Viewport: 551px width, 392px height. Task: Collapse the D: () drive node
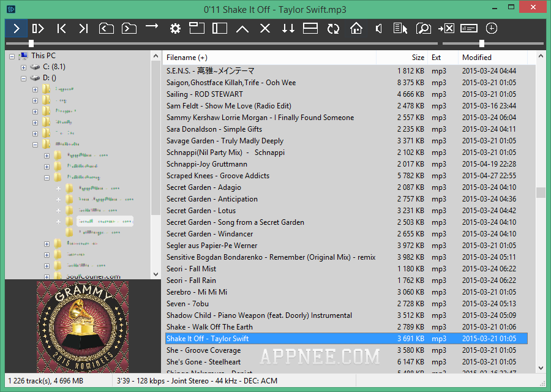point(23,79)
